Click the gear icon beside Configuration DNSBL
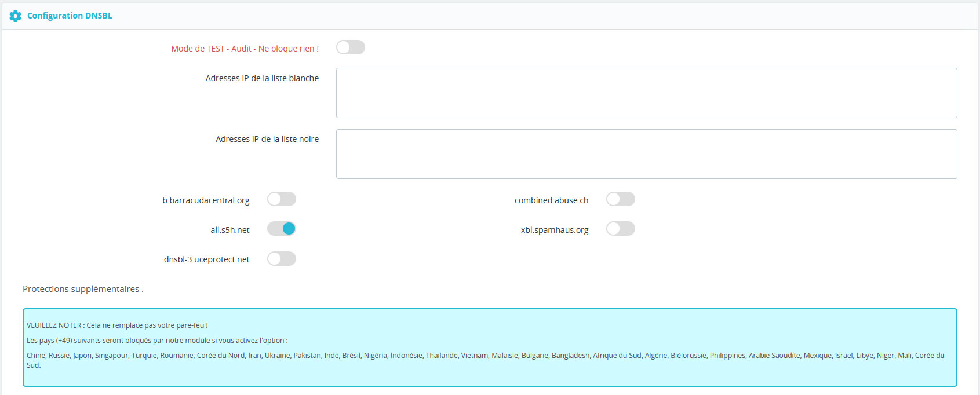The image size is (980, 395). click(x=16, y=16)
